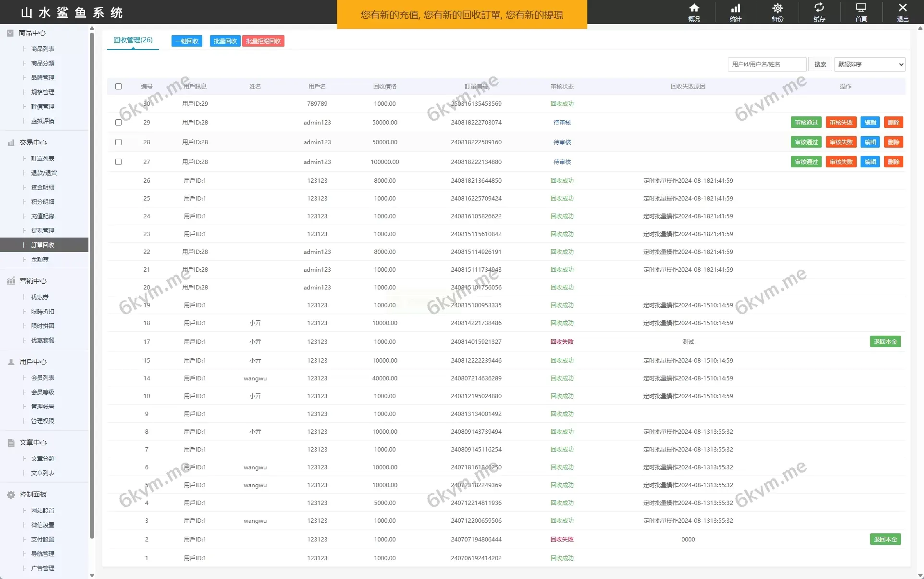Click the home overview icon in header

694,8
